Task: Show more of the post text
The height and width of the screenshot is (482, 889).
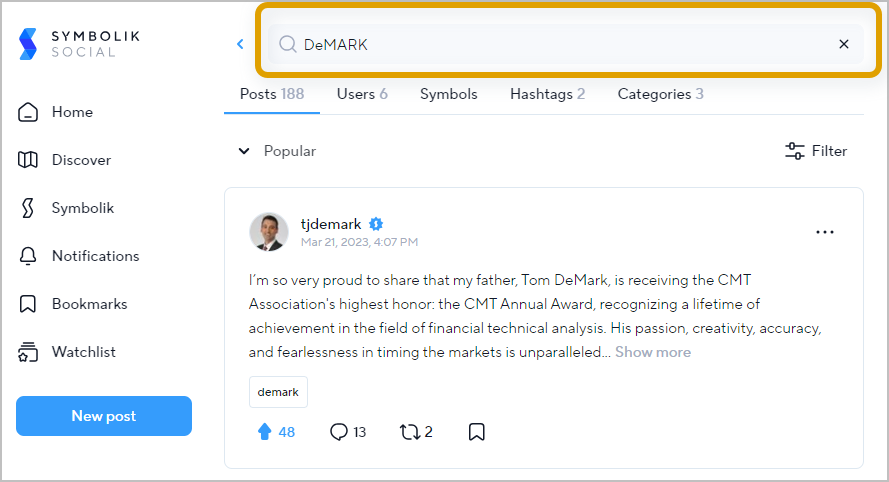Action: [653, 352]
